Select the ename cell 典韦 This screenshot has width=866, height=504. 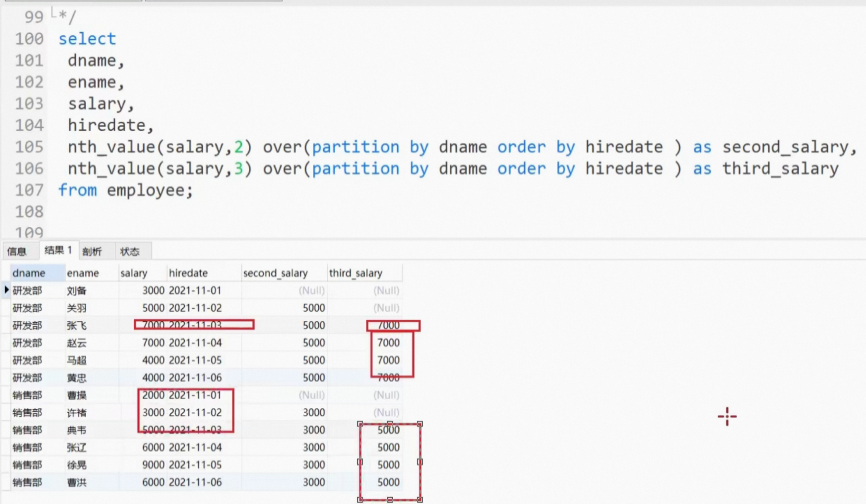(x=77, y=430)
